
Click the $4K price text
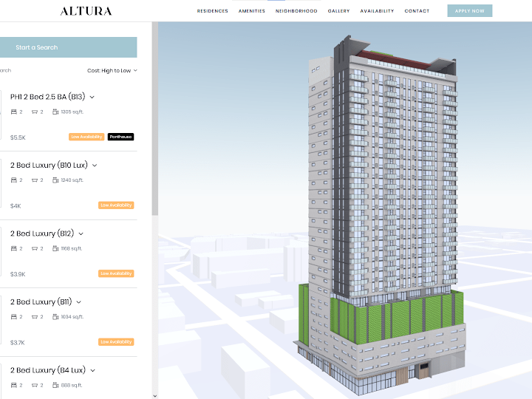pos(16,206)
